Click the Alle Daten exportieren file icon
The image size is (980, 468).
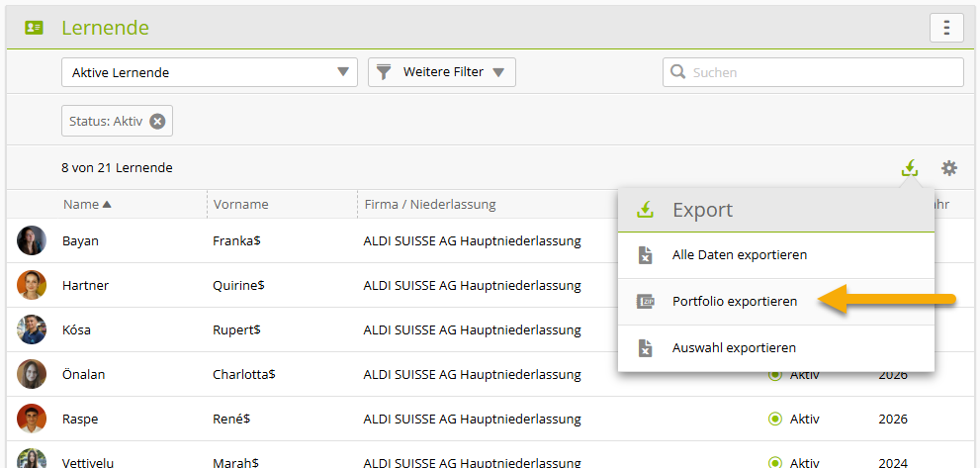pyautogui.click(x=645, y=255)
